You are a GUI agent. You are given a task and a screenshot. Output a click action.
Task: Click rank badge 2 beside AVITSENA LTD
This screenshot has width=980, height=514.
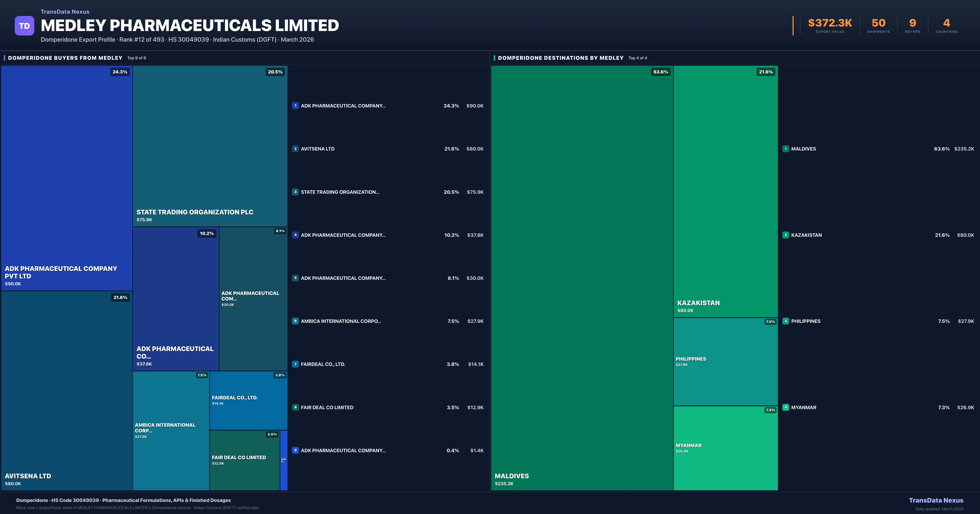click(295, 149)
